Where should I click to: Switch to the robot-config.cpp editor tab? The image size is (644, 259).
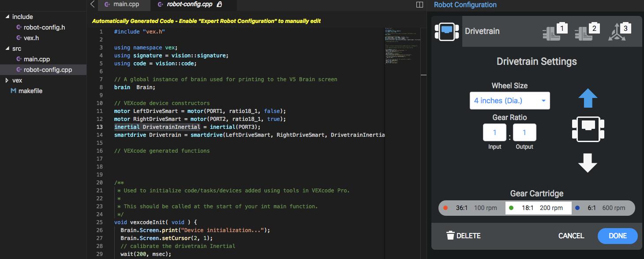coord(193,5)
